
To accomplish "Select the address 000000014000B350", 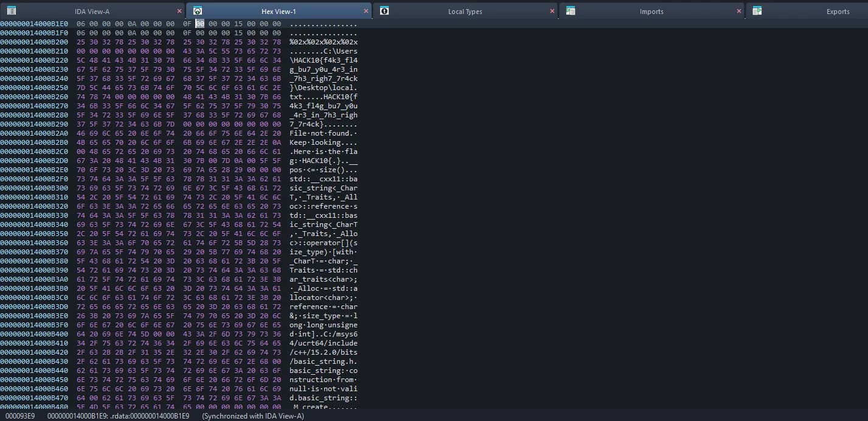I will click(34, 234).
